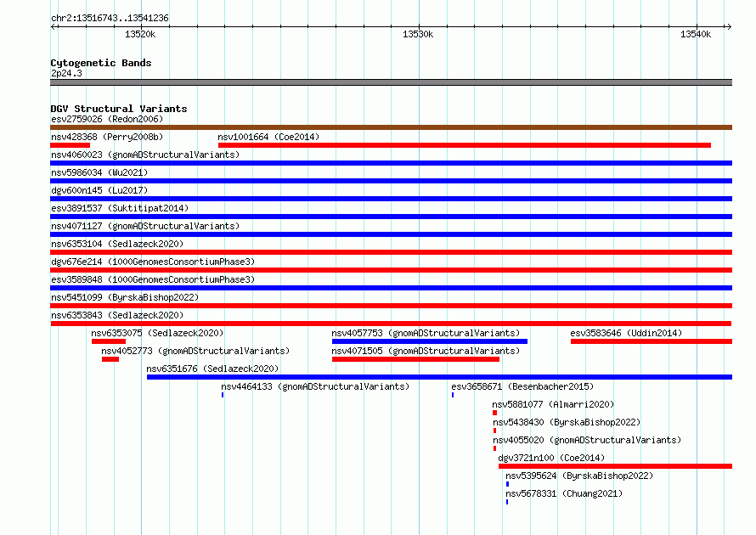Select the blue nsv4057753 variant bar
The image size is (756, 535).
pyautogui.click(x=430, y=341)
